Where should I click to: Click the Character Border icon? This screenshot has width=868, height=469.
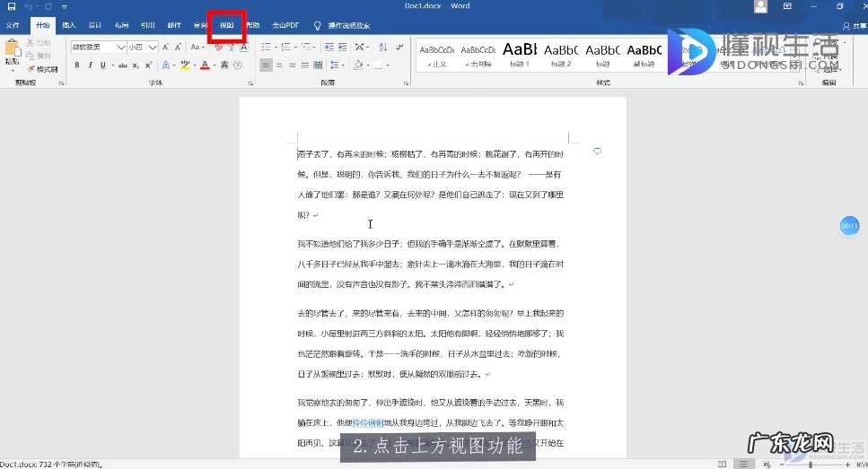244,47
